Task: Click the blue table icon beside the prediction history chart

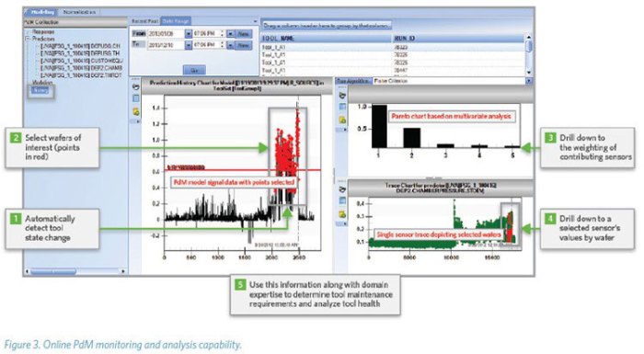Action: [136, 98]
